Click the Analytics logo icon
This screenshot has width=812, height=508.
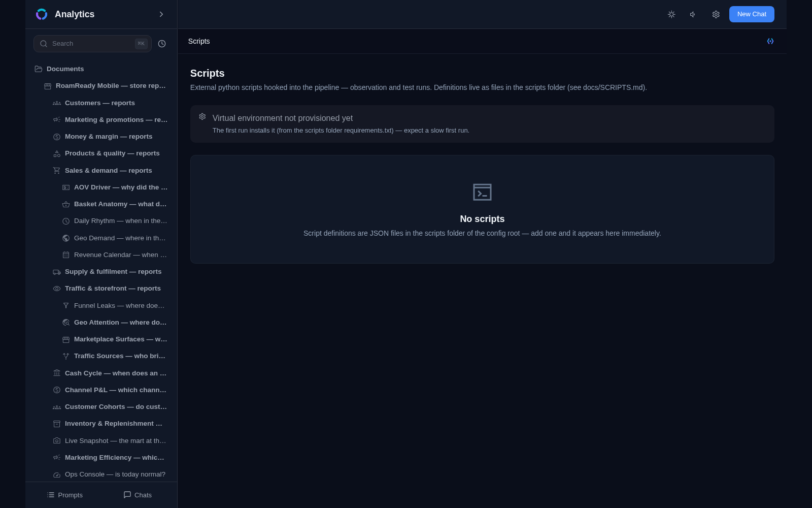click(42, 14)
